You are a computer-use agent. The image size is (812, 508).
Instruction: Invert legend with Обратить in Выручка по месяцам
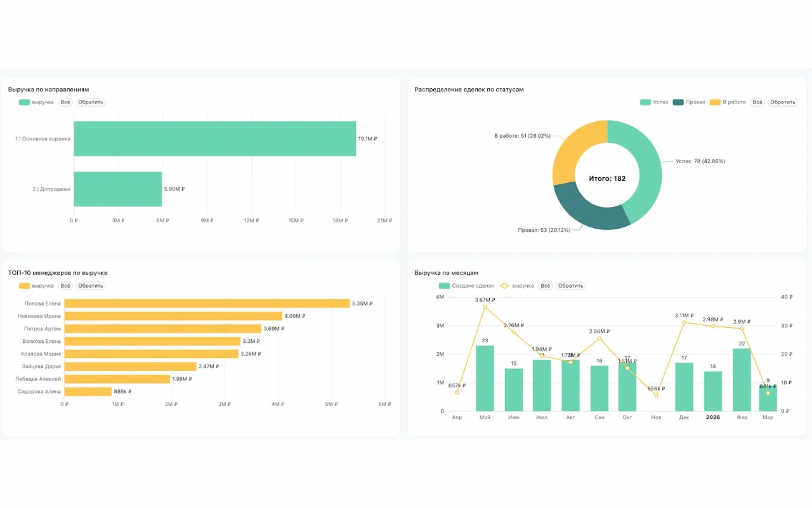coord(570,286)
